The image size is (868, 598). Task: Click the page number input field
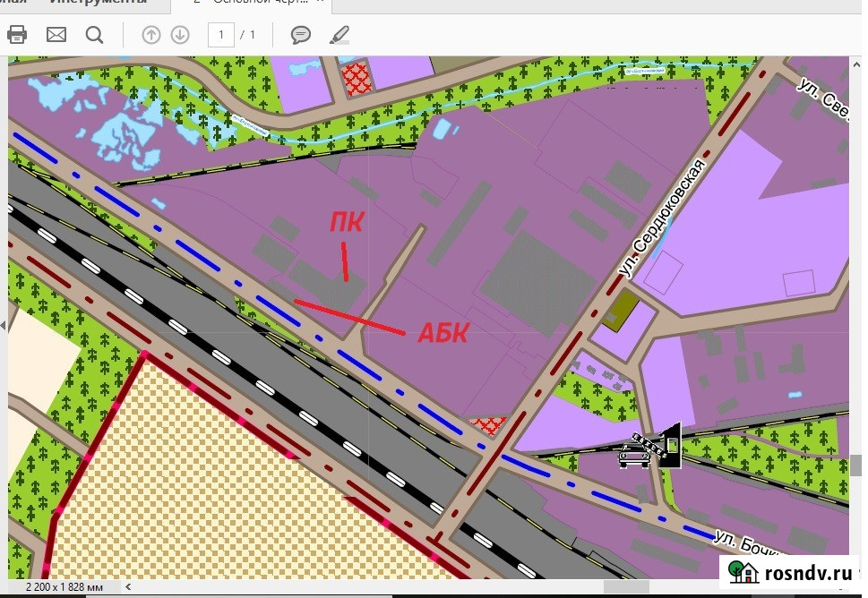click(221, 35)
